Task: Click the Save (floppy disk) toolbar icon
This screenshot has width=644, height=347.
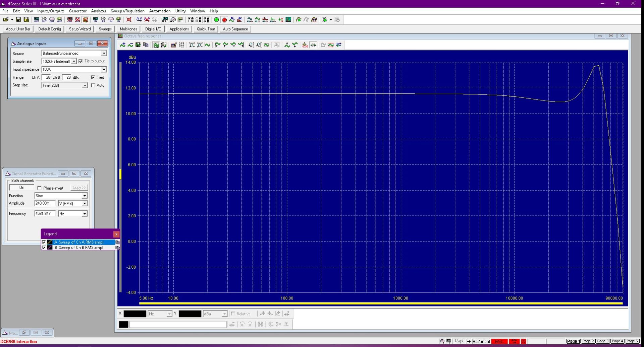Action: click(x=18, y=20)
